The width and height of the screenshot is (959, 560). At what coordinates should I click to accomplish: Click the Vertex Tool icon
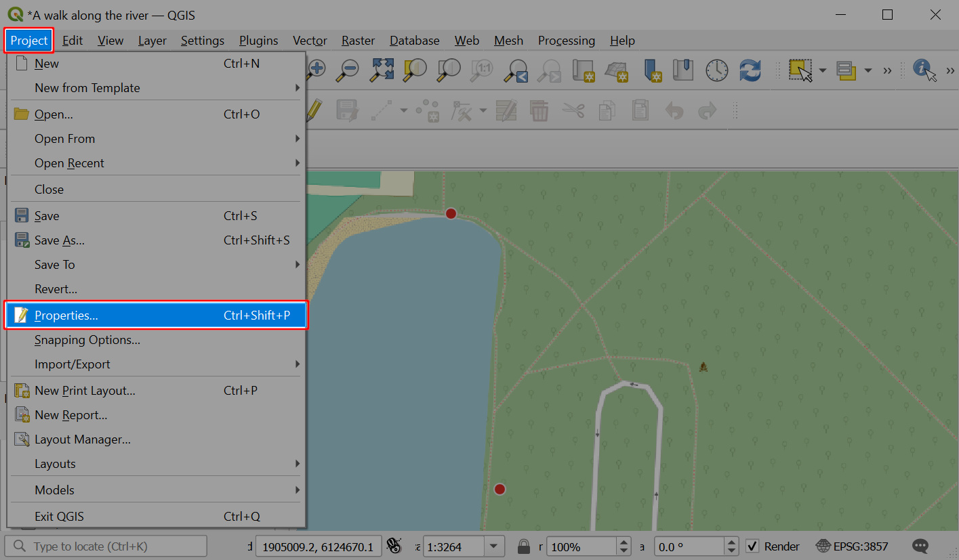point(462,110)
